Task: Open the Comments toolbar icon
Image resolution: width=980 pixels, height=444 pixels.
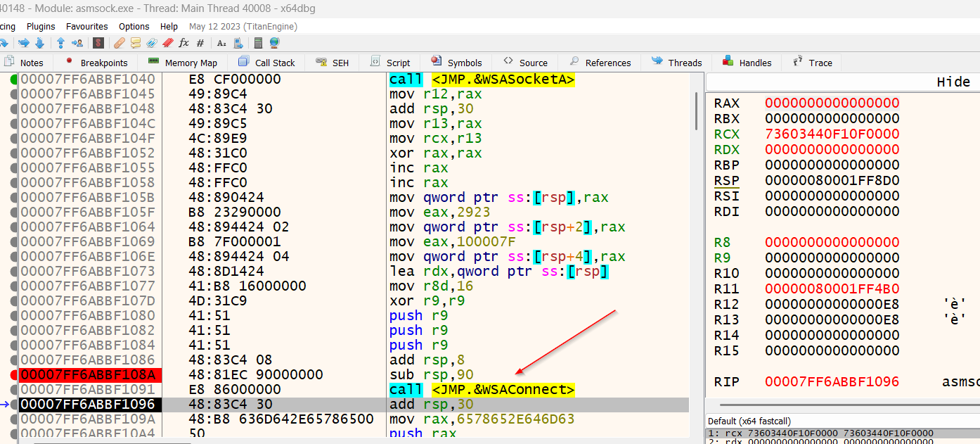Action: point(136,43)
